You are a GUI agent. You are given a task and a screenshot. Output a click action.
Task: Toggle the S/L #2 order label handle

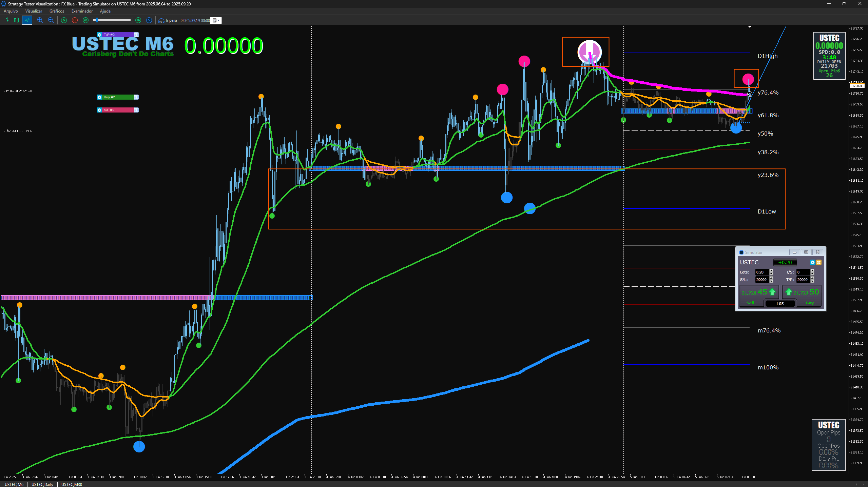[136, 110]
